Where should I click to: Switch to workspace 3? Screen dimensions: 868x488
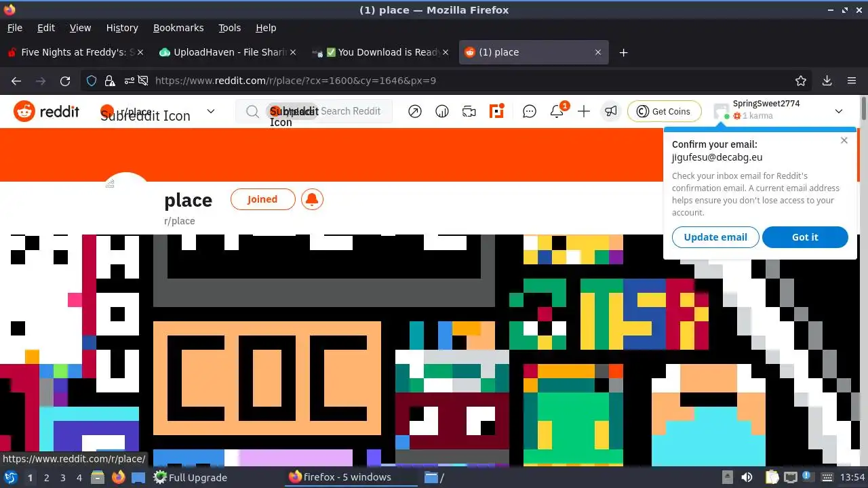[62, 477]
